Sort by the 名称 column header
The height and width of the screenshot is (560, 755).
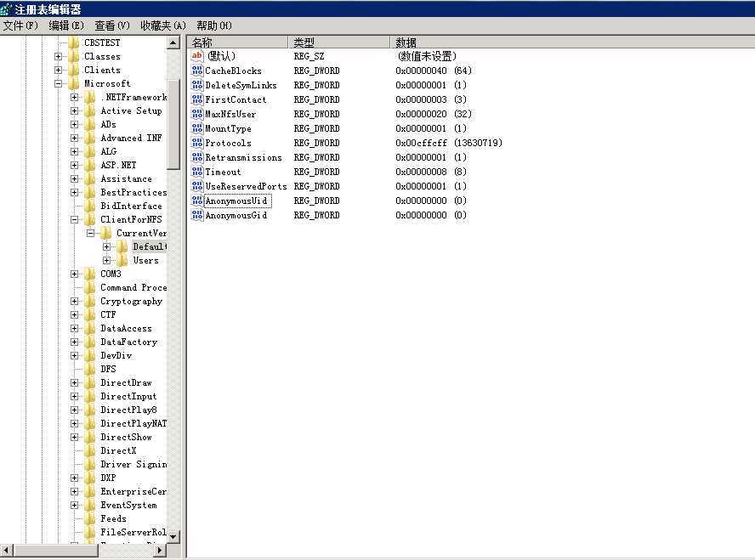237,42
